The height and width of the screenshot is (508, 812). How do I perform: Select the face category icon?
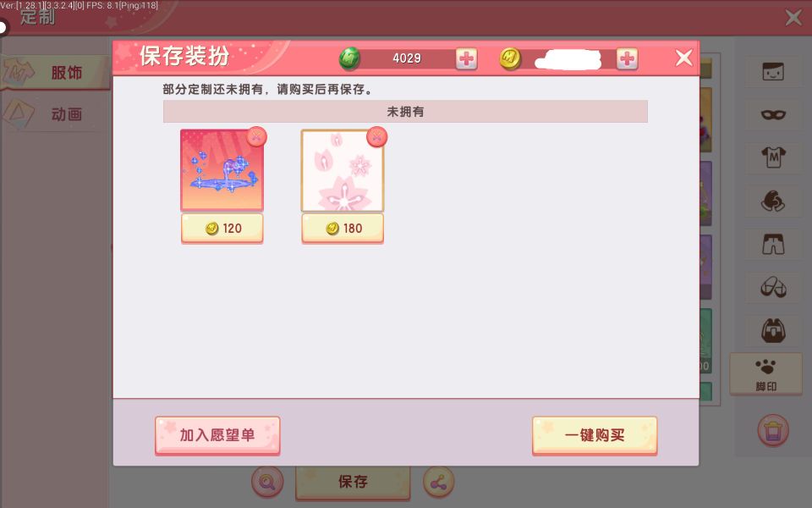[x=772, y=71]
